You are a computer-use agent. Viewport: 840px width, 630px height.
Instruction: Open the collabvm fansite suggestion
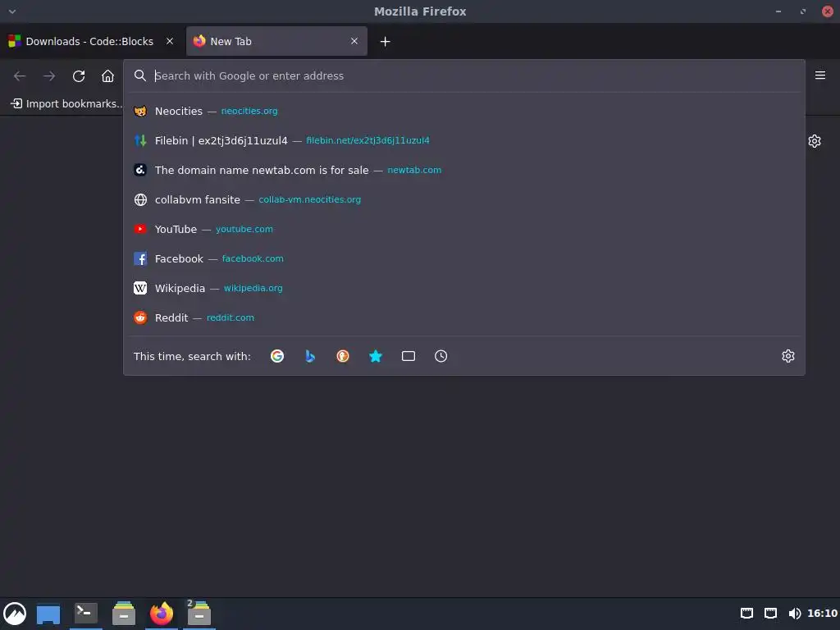click(464, 200)
